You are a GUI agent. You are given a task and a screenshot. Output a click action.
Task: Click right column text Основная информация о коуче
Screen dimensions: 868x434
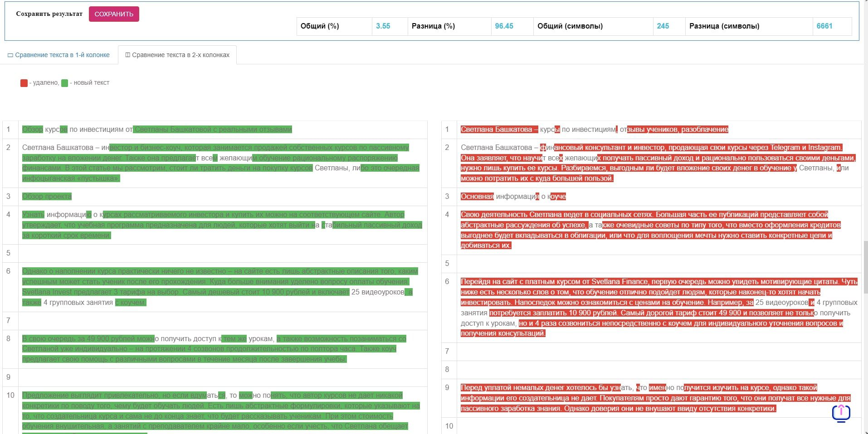(513, 197)
